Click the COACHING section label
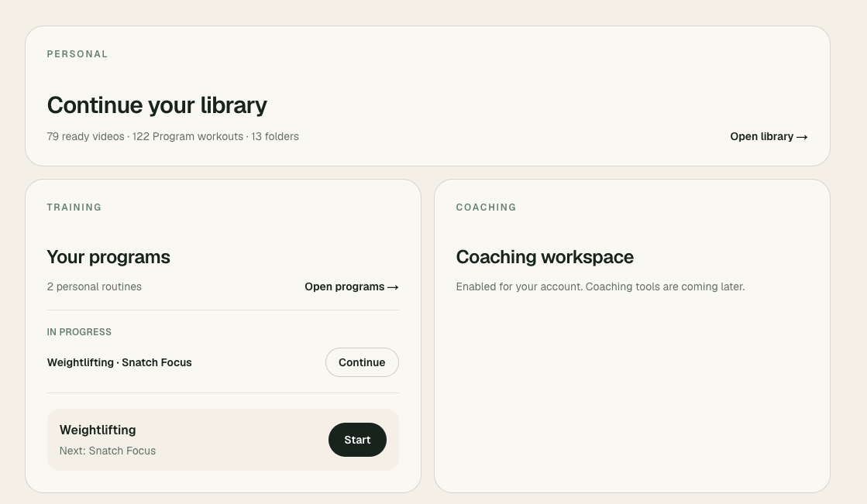This screenshot has height=504, width=867. pos(486,207)
